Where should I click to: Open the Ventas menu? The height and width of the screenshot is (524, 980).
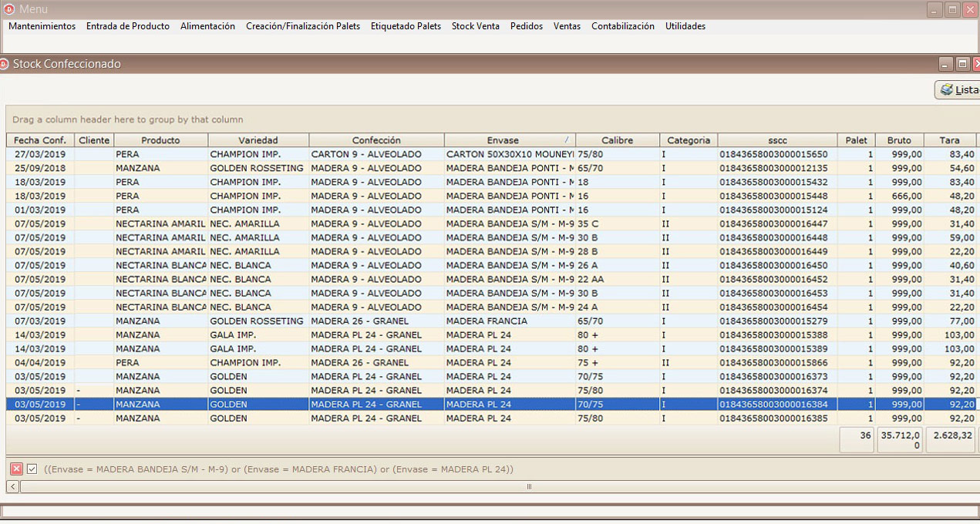point(567,26)
